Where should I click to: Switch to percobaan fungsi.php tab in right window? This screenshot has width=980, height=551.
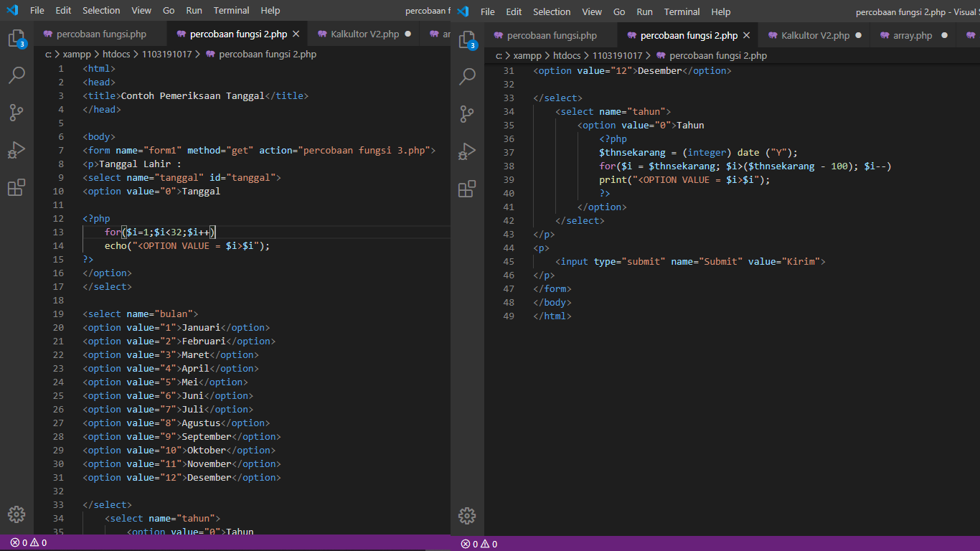[550, 35]
